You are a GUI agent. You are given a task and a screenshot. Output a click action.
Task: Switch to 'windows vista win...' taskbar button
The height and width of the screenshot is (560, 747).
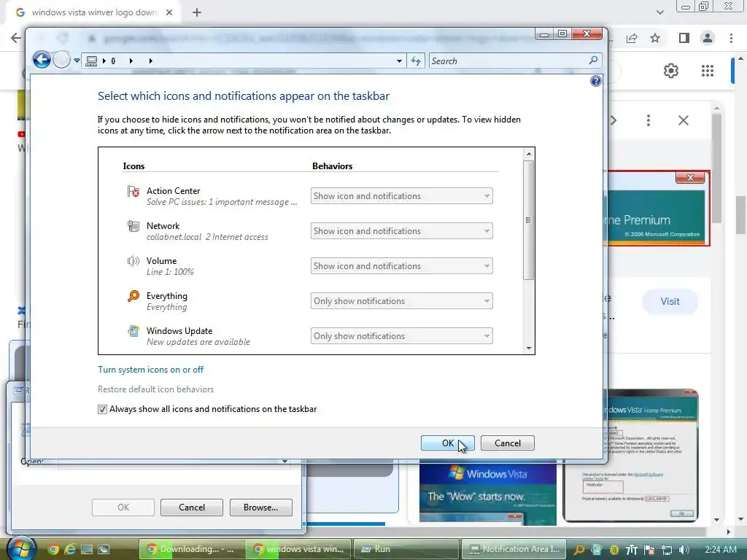tap(298, 549)
